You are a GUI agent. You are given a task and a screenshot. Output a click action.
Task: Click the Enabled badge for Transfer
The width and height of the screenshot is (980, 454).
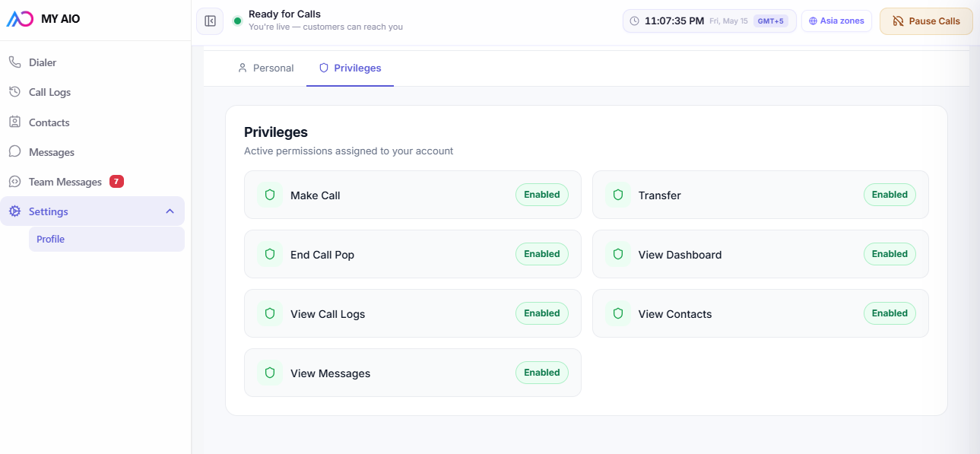pyautogui.click(x=890, y=195)
